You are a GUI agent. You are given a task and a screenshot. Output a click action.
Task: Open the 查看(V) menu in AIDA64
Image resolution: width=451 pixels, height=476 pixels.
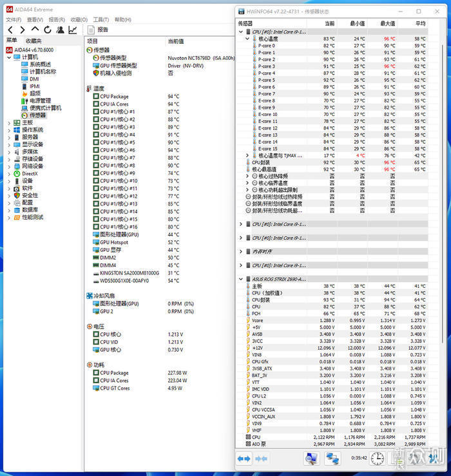35,20
